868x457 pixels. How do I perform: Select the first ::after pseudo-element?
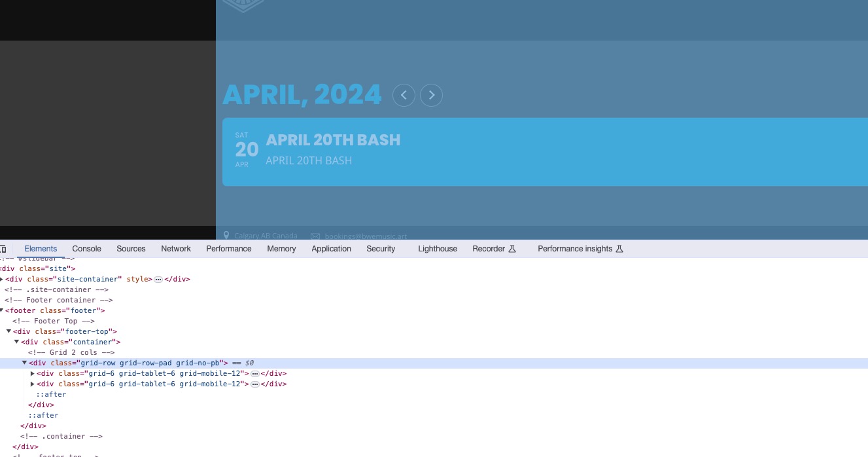tap(51, 394)
